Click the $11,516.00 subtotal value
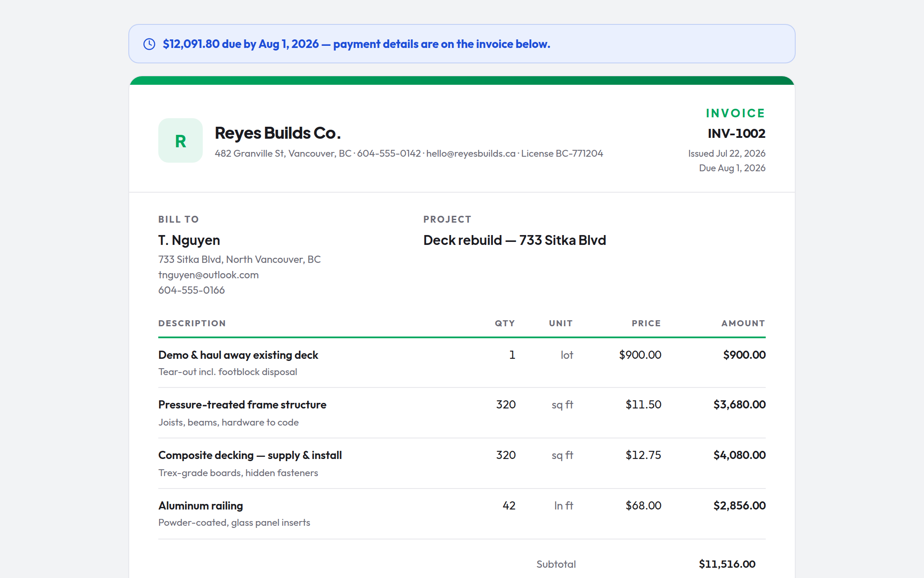Viewport: 924px width, 578px height. [x=727, y=564]
